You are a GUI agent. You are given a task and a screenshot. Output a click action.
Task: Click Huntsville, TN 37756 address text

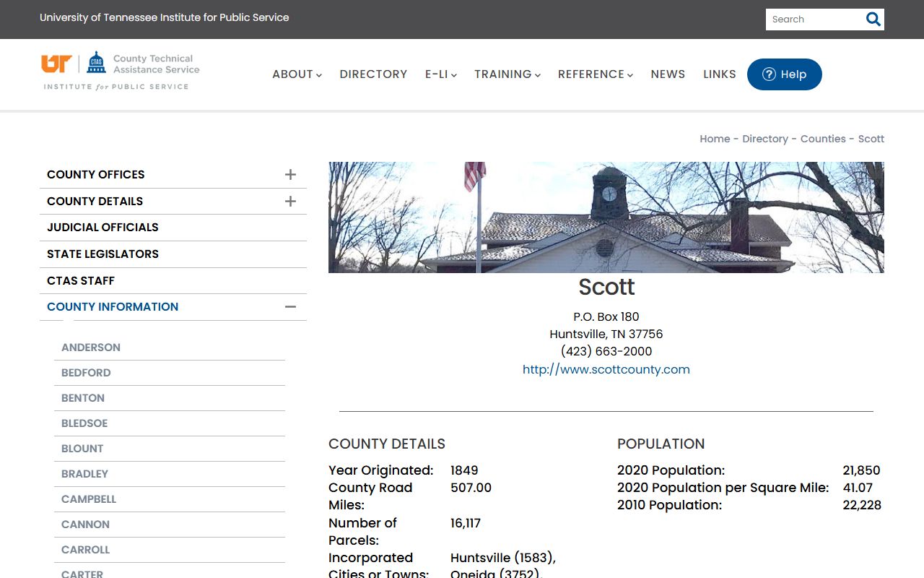coord(606,334)
